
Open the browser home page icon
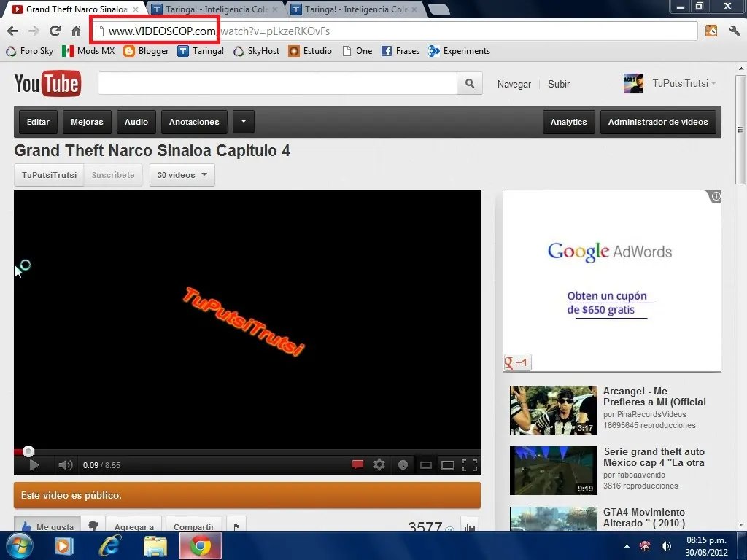76,31
